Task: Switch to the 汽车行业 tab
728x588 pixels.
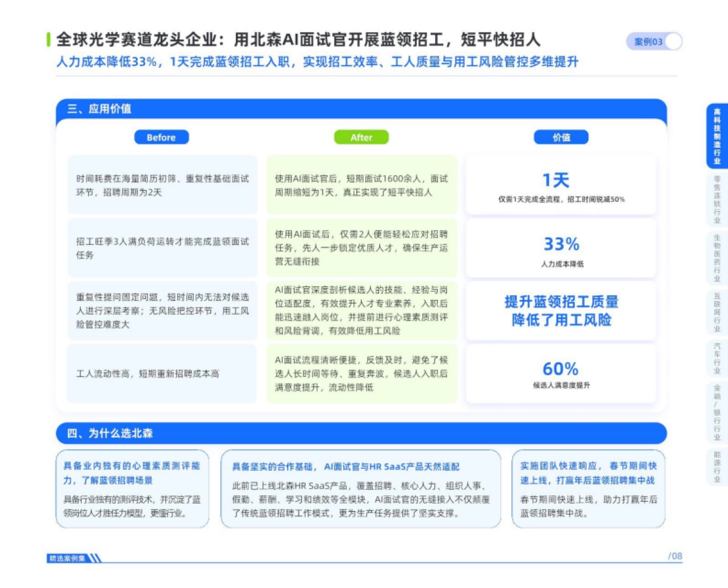Action: [x=717, y=355]
